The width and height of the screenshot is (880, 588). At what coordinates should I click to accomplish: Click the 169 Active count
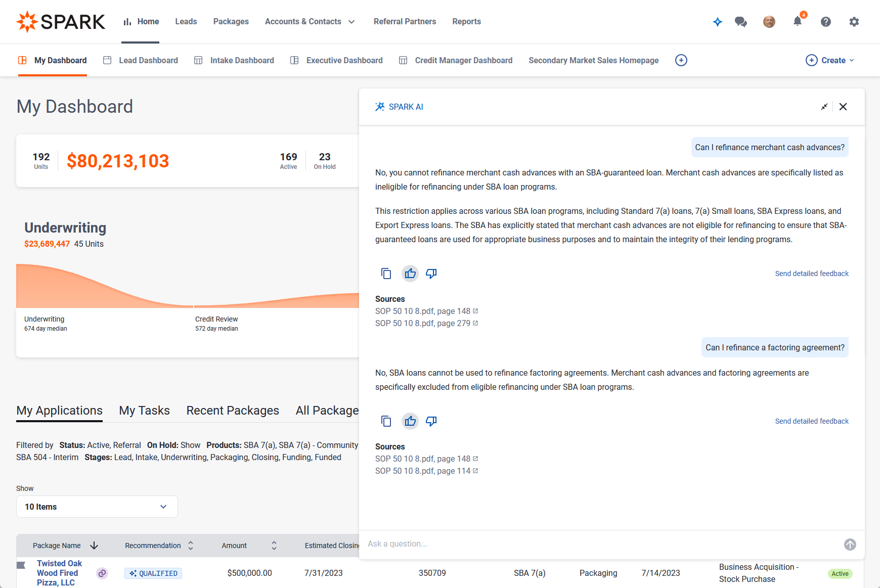tap(288, 161)
